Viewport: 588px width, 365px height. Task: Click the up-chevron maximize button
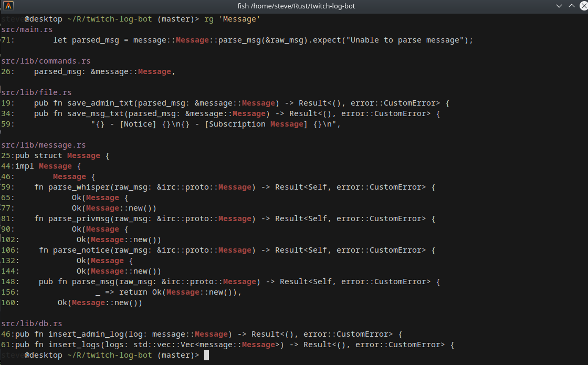tap(572, 6)
